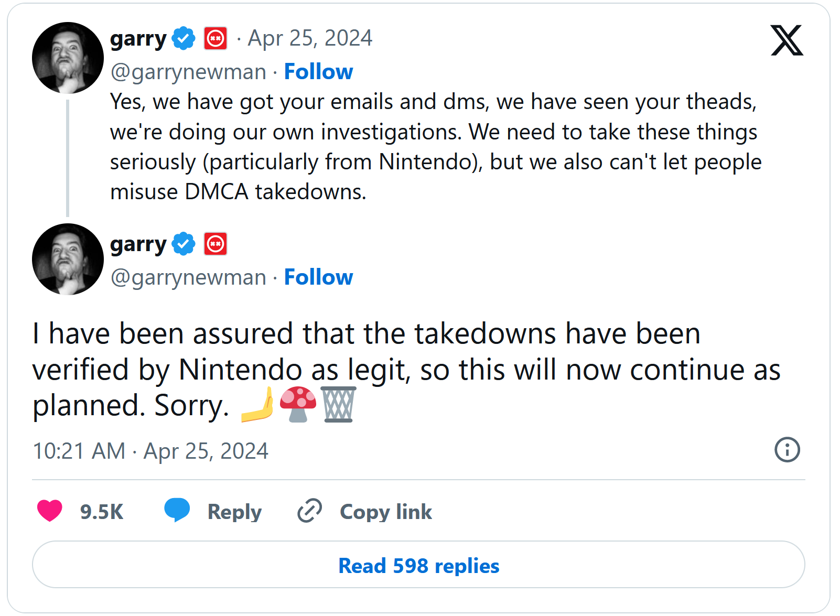This screenshot has height=616, width=840.
Task: Open garry's profile via his display name
Action: point(137,37)
